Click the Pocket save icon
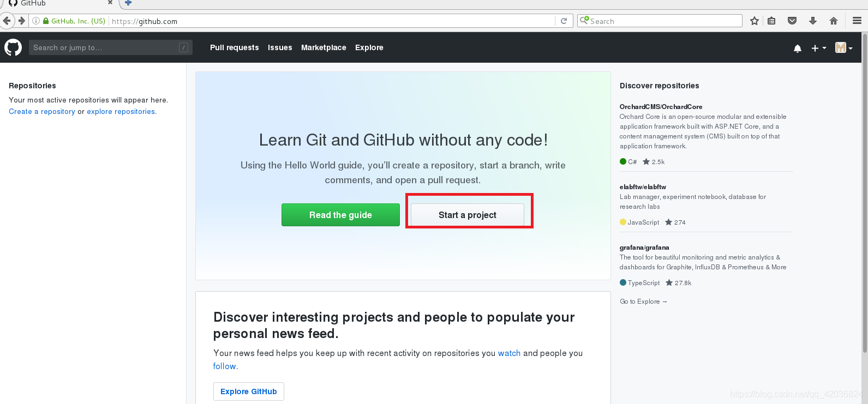The image size is (868, 404). click(x=792, y=21)
